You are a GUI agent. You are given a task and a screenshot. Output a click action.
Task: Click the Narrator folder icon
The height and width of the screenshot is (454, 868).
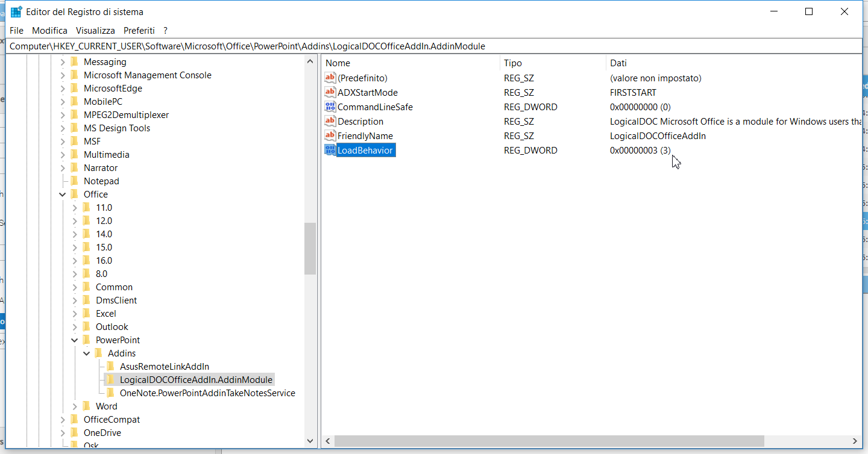(x=75, y=167)
